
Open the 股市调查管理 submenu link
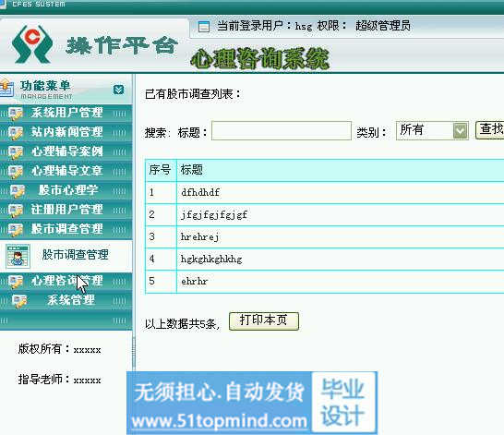(x=75, y=255)
